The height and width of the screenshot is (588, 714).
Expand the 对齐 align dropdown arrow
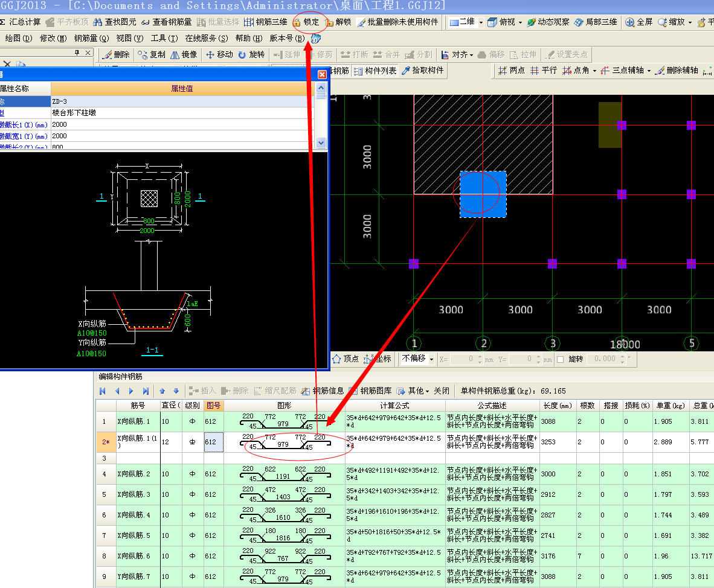tap(471, 55)
